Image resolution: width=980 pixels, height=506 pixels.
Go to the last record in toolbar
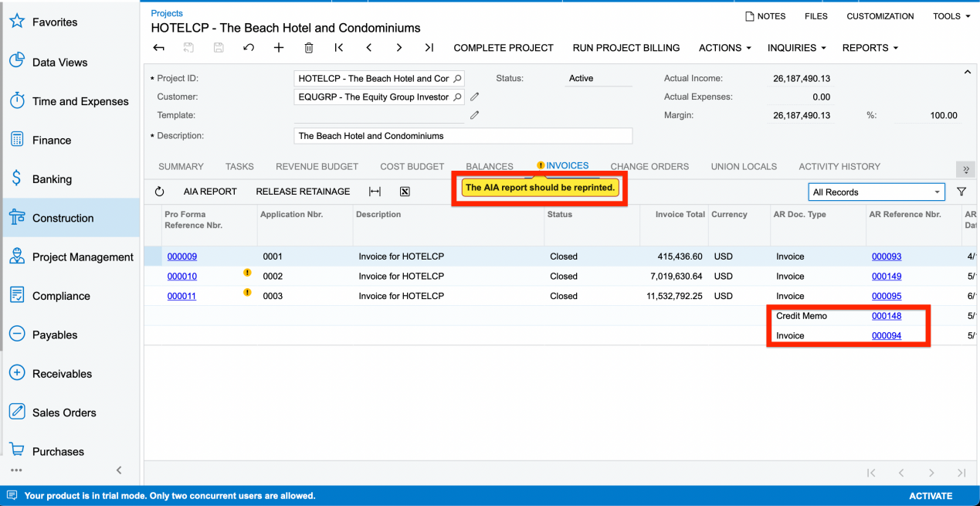coord(429,48)
